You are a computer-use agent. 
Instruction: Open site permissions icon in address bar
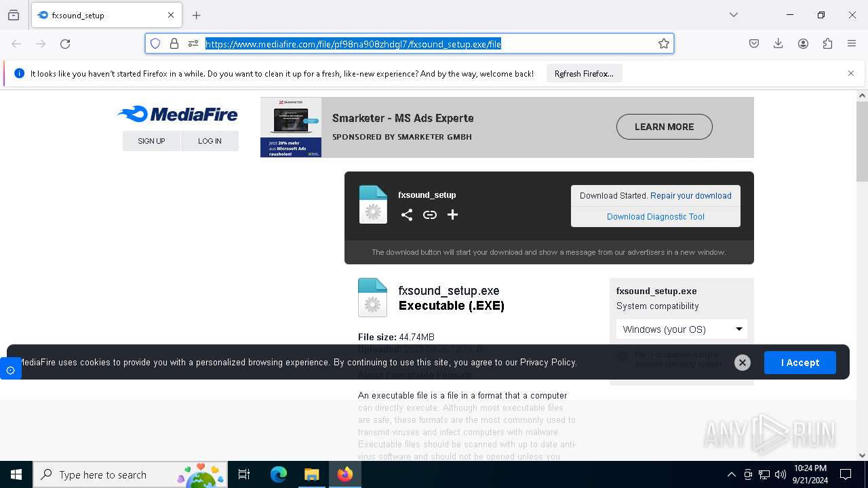tap(193, 43)
